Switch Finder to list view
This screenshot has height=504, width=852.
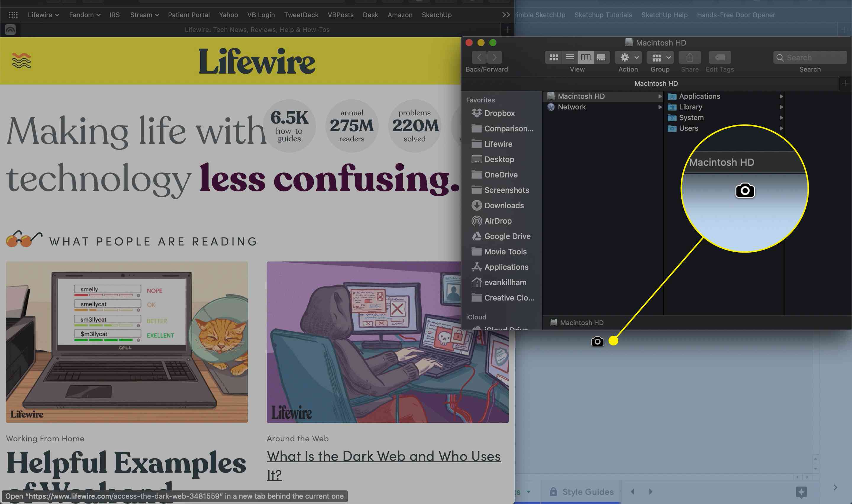[569, 57]
